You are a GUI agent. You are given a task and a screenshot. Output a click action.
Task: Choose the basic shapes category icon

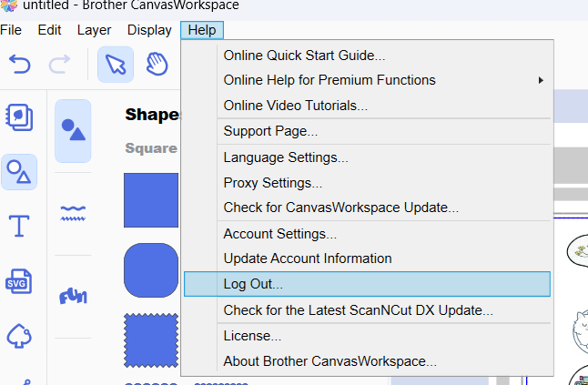[73, 131]
